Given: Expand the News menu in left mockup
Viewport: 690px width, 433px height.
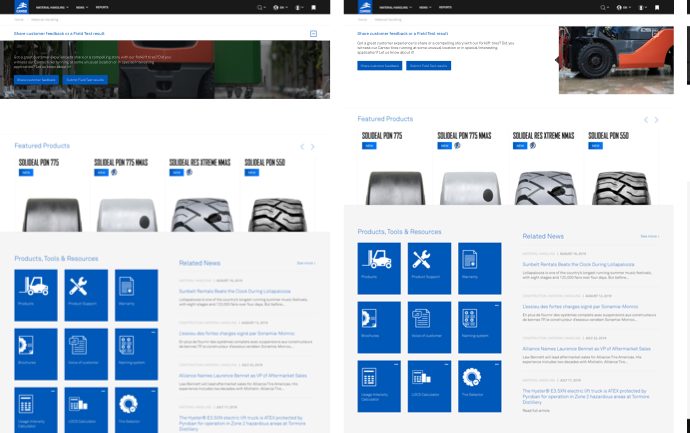Looking at the screenshot, I should pyautogui.click(x=82, y=7).
